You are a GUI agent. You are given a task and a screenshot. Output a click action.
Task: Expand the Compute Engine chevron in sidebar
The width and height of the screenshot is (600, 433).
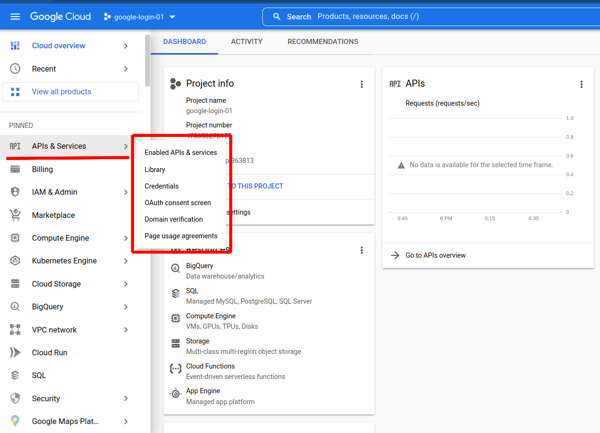tap(126, 238)
